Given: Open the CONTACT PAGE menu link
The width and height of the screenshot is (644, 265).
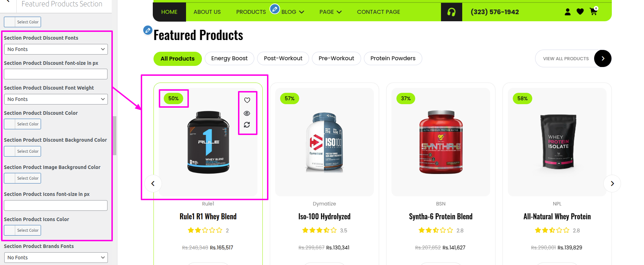Looking at the screenshot, I should click(378, 12).
